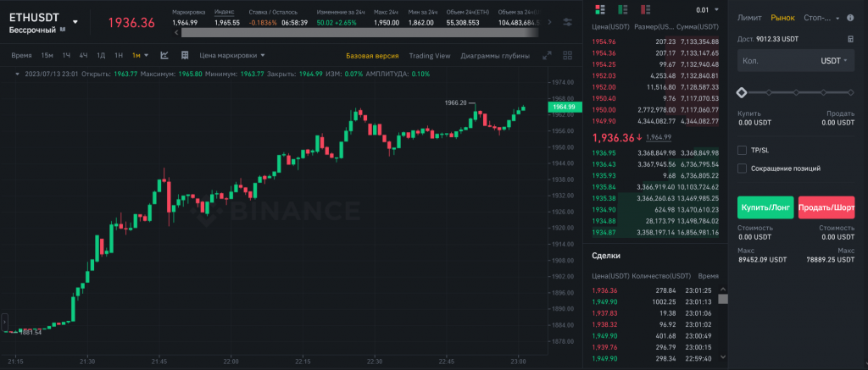
Task: Show only sell orders in order book
Action: coord(646,9)
